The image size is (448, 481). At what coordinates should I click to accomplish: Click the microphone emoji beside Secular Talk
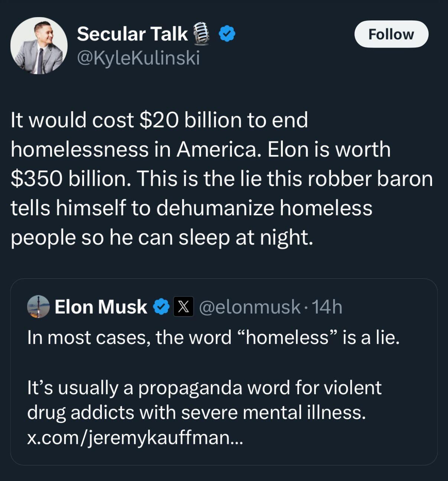point(201,33)
